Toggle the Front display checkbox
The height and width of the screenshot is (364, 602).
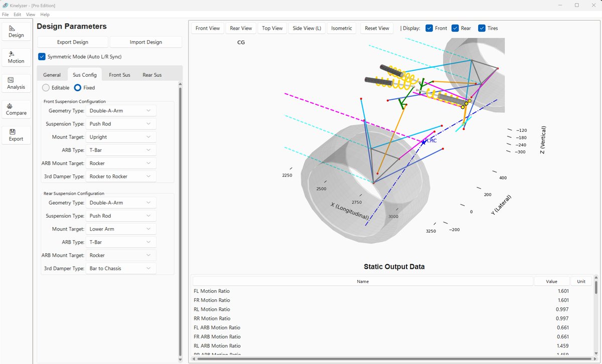pos(429,28)
